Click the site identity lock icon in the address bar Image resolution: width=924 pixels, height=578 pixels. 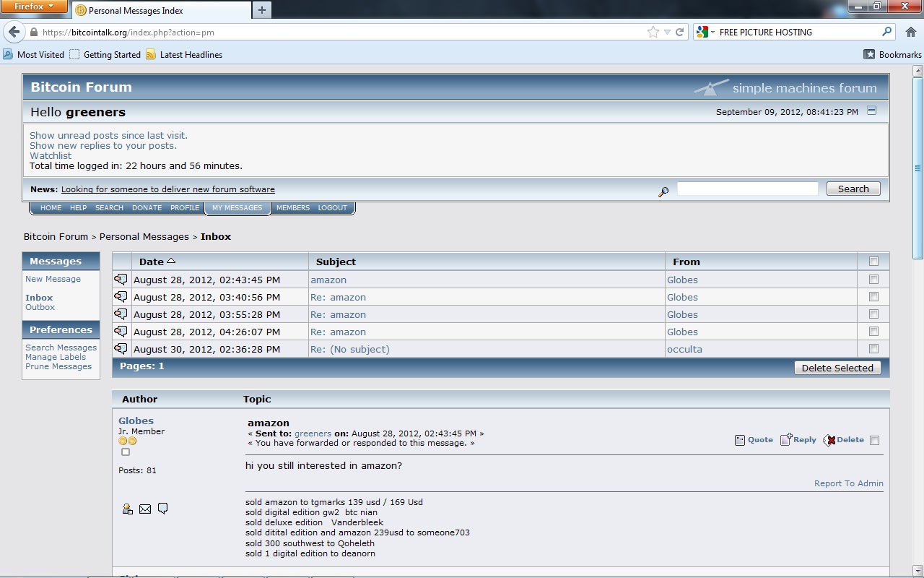coord(33,33)
